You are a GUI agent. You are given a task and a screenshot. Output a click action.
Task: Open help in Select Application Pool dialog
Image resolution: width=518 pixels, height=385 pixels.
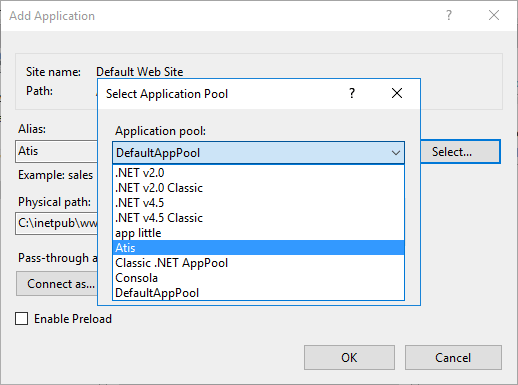[x=352, y=93]
